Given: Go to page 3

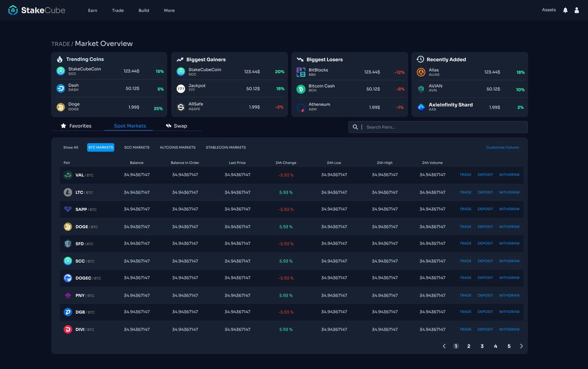Looking at the screenshot, I should click(482, 346).
